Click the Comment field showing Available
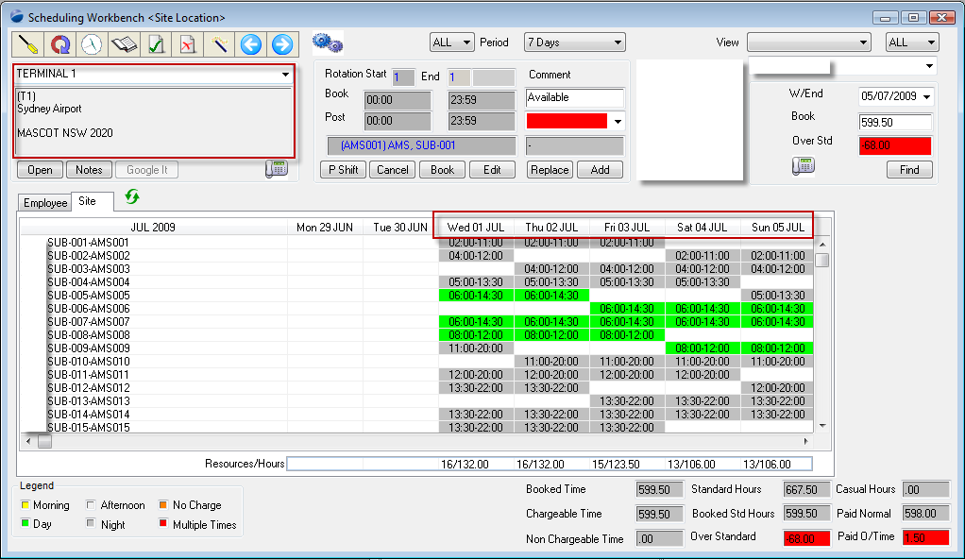 [x=575, y=97]
